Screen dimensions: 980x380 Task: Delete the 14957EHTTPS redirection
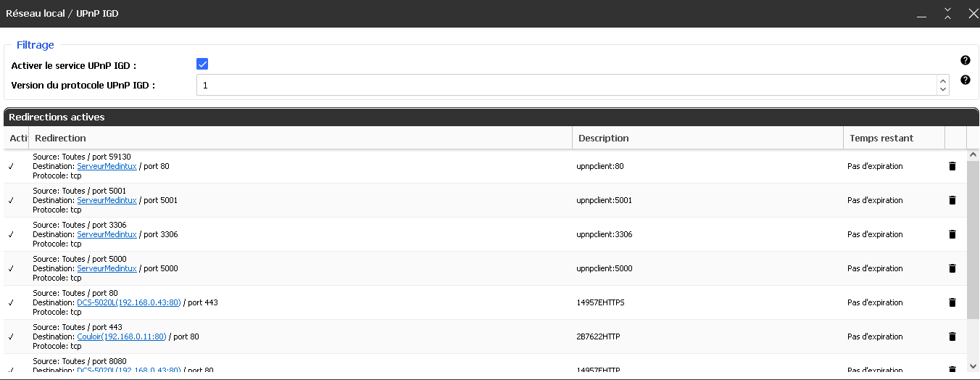(x=952, y=302)
